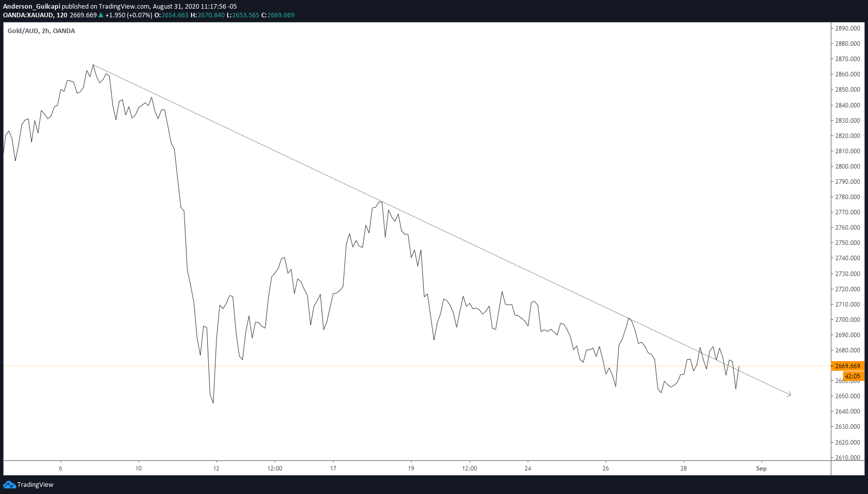Click author name Anderson_Guilcapi
The width and height of the screenshot is (868, 494).
32,6
